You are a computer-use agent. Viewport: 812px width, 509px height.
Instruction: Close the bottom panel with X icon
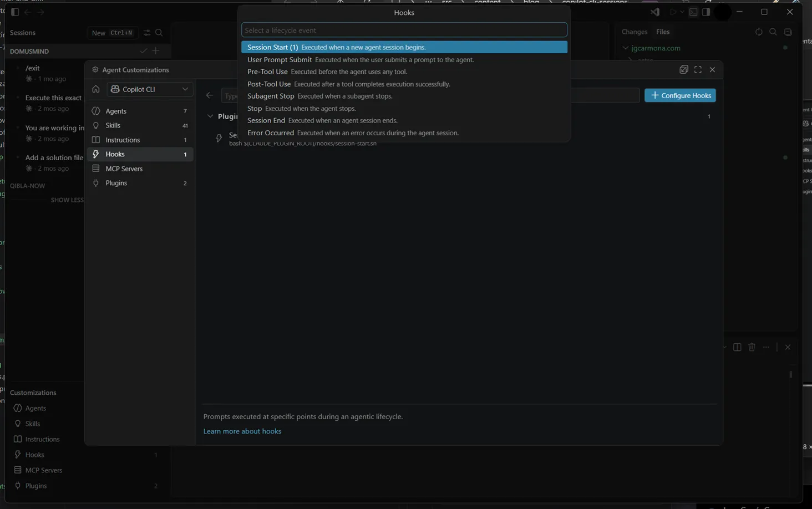click(788, 347)
